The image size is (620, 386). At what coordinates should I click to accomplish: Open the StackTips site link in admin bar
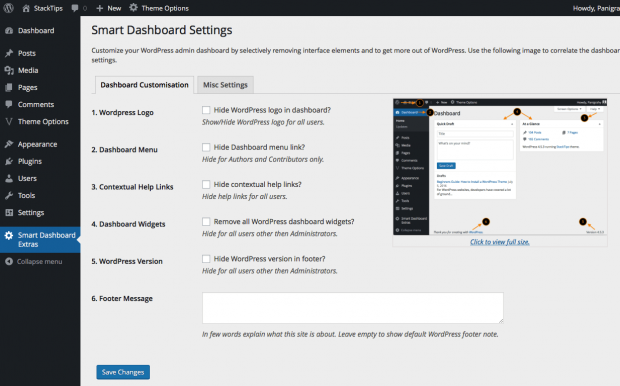[x=48, y=8]
